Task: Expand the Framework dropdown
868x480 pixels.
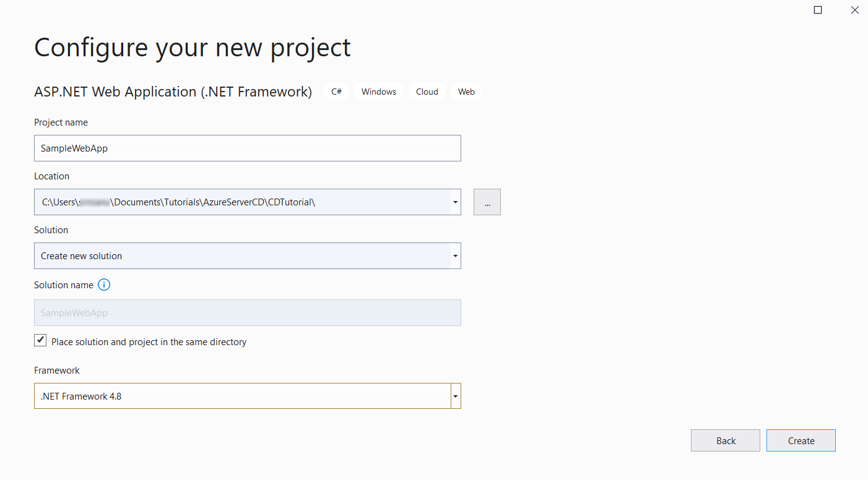Action: 456,396
